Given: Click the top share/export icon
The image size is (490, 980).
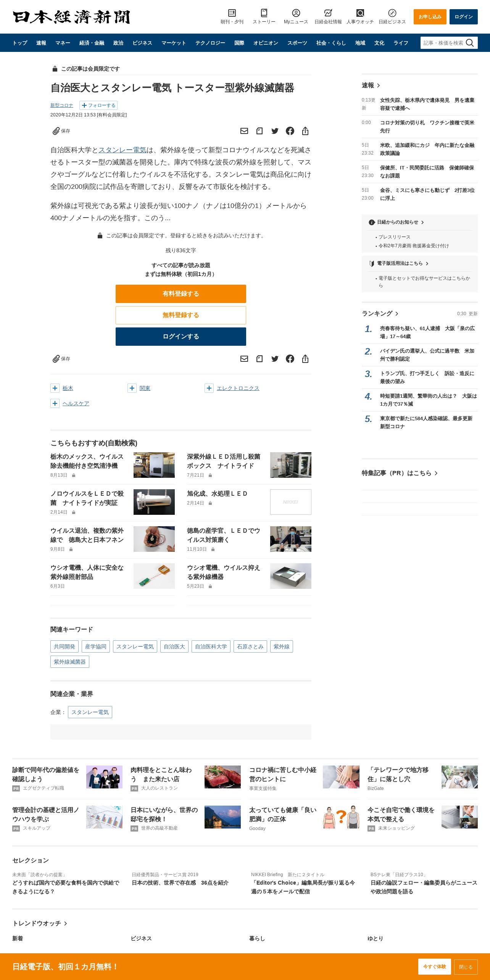Looking at the screenshot, I should (x=305, y=131).
